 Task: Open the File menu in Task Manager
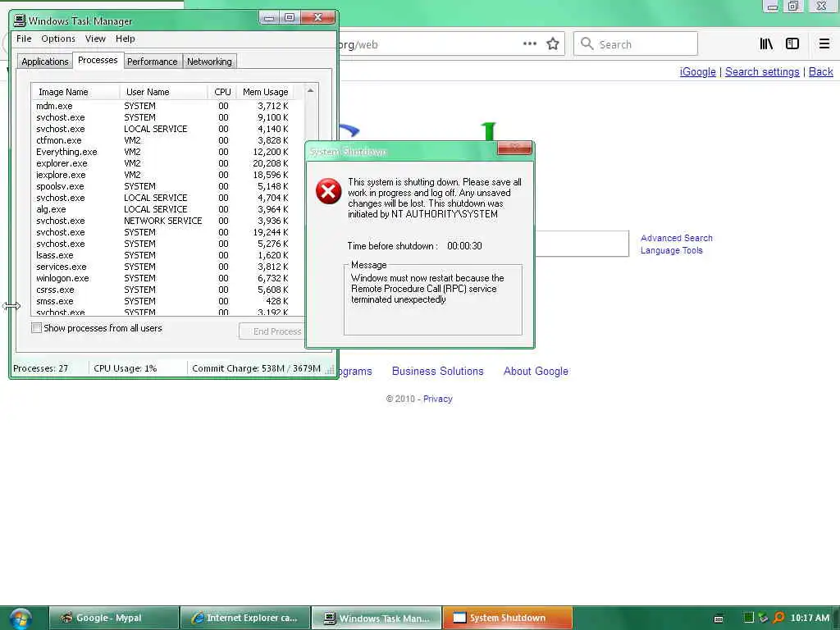24,39
